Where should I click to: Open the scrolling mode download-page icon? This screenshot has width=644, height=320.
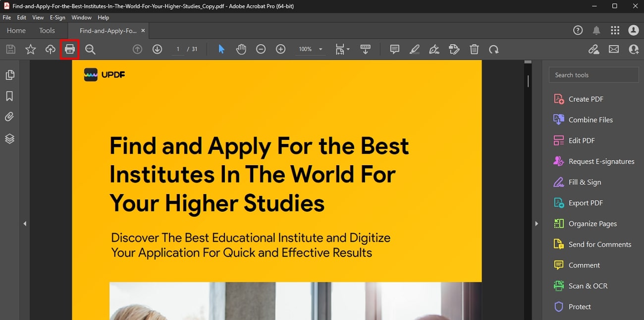coord(366,49)
